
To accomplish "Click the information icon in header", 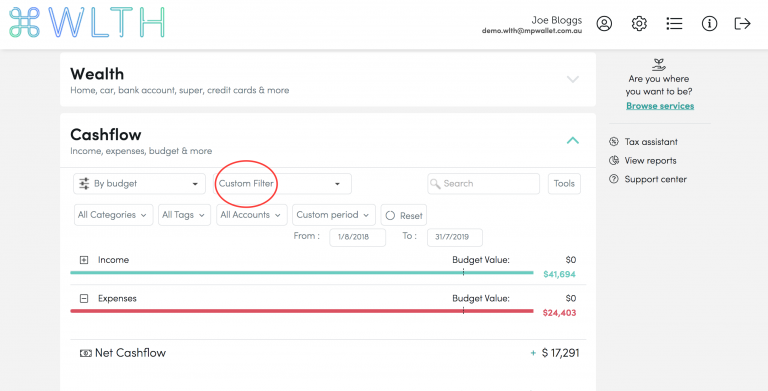I will pos(709,24).
